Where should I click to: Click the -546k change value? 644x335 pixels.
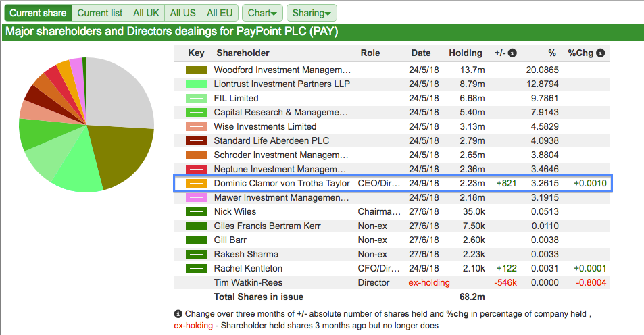tap(505, 283)
